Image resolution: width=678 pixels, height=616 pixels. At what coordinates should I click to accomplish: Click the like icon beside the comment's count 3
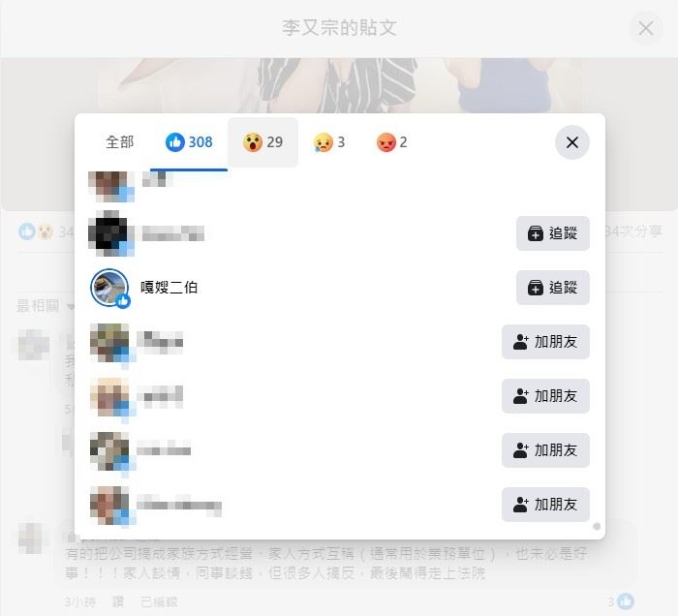coord(626,601)
